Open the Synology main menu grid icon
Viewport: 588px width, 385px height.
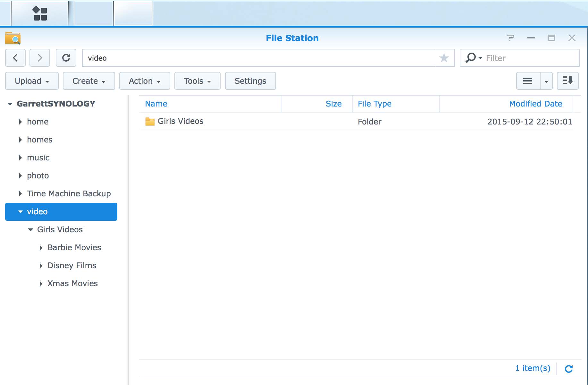40,13
